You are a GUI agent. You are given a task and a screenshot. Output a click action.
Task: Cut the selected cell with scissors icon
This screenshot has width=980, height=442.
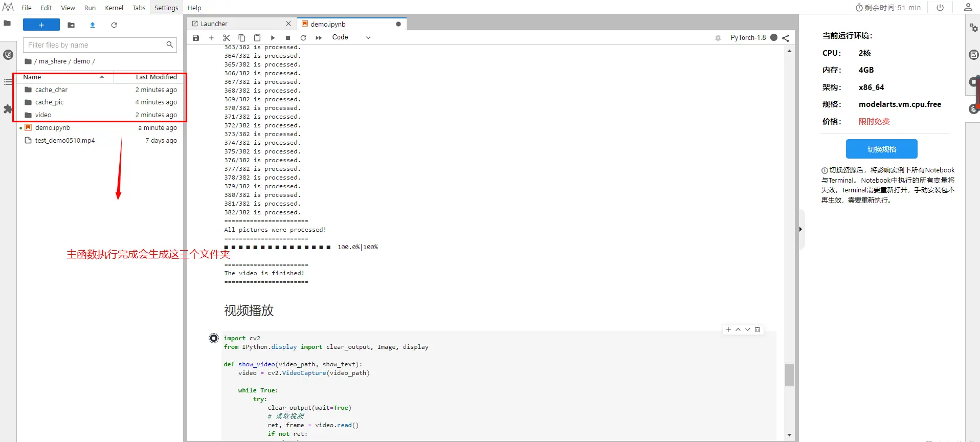pos(227,38)
